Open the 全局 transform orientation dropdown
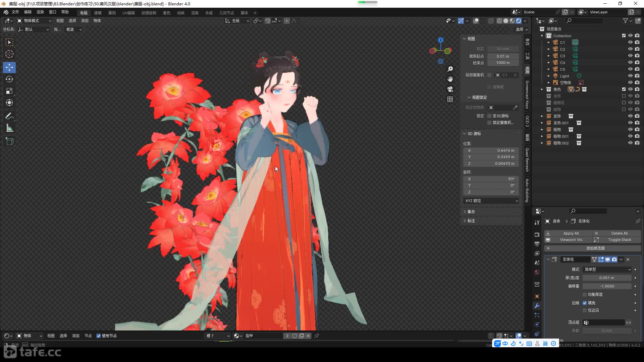This screenshot has width=644, height=362. 237,21
